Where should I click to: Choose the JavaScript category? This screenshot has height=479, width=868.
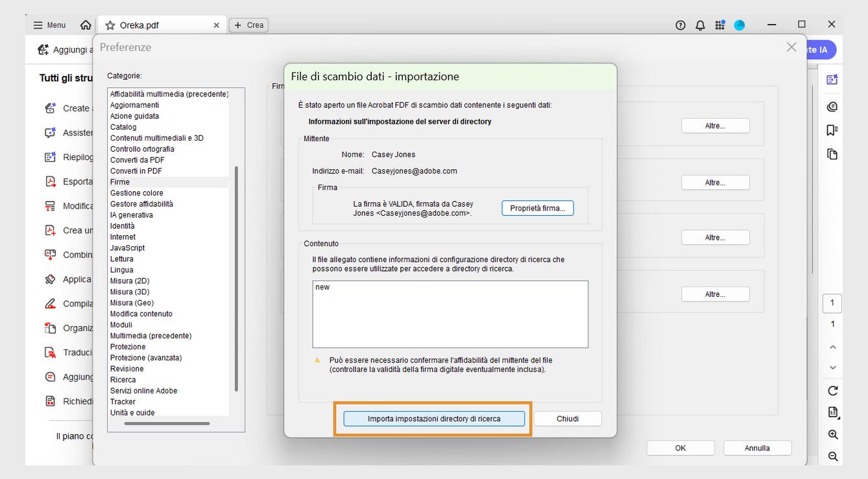(x=127, y=248)
